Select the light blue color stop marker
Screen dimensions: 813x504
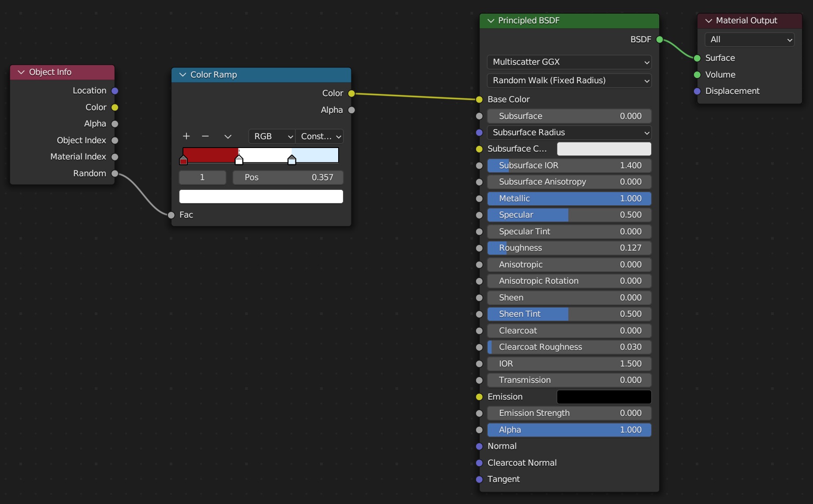click(x=291, y=160)
